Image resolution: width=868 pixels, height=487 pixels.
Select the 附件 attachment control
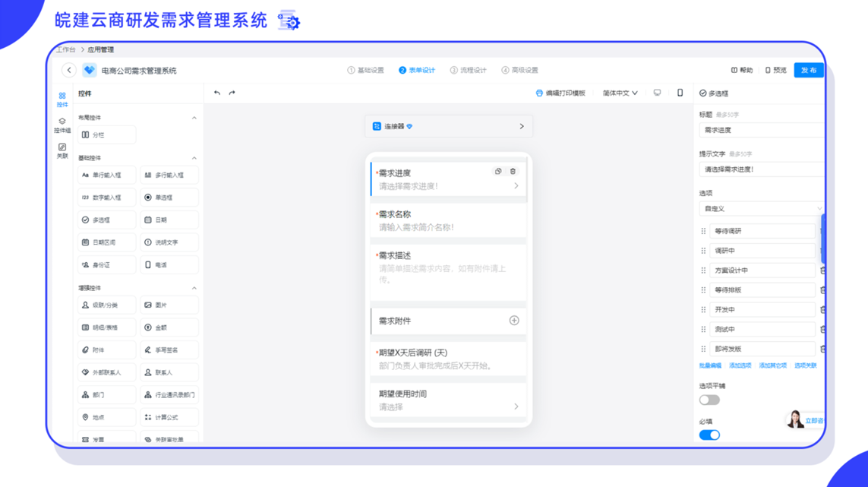(106, 349)
